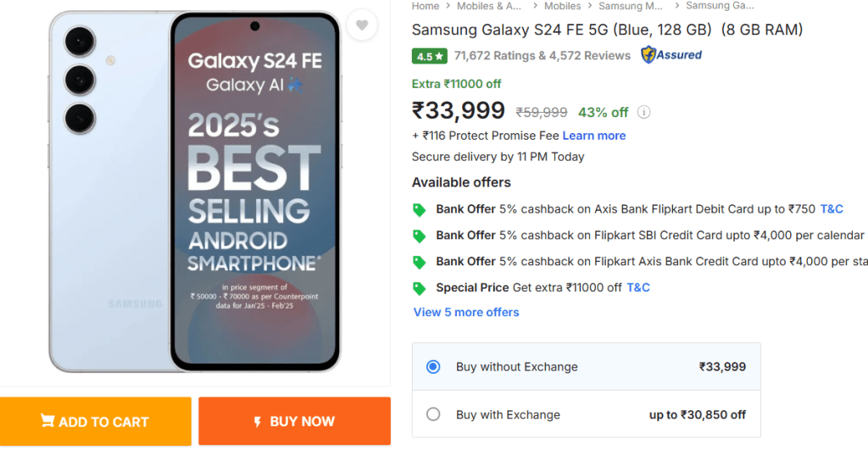Go to Mobiles breadcrumb category
The image size is (868, 461).
(x=562, y=6)
